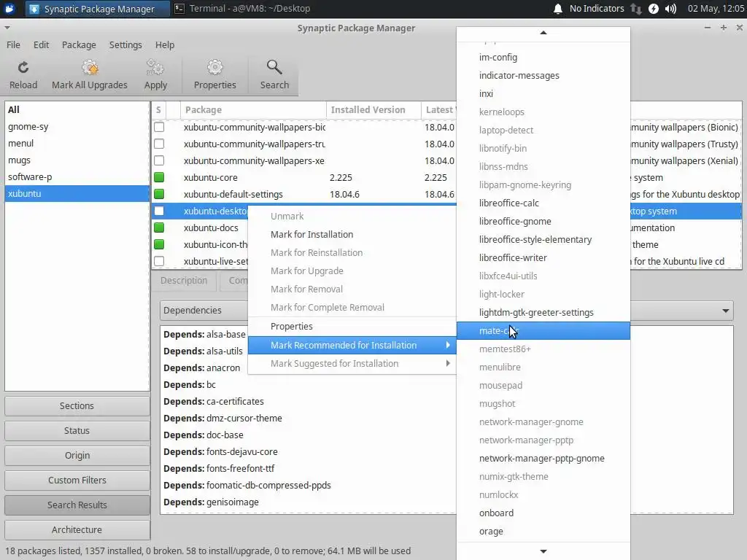Select gnome-sy search history entry
Image resolution: width=747 pixels, height=560 pixels.
[77, 127]
